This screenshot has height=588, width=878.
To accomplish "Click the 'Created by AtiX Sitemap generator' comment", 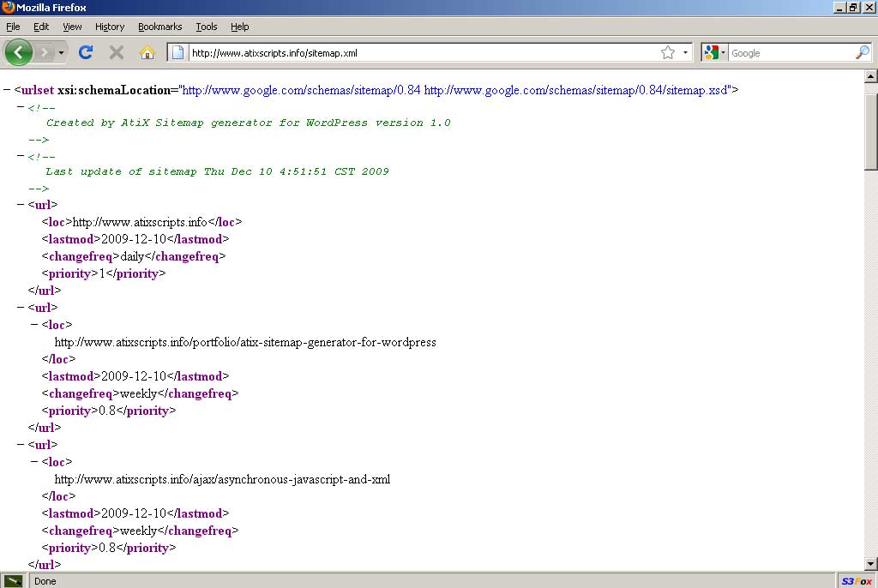I will 248,123.
